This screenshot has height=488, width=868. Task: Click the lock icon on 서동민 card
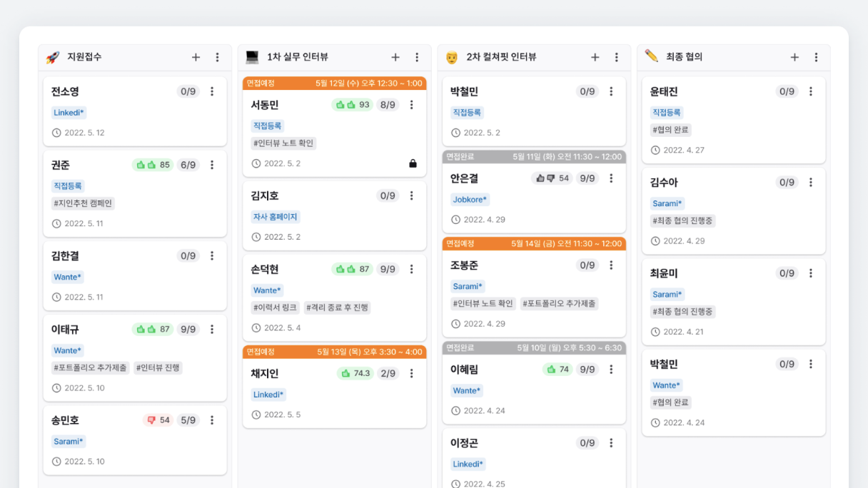point(413,163)
